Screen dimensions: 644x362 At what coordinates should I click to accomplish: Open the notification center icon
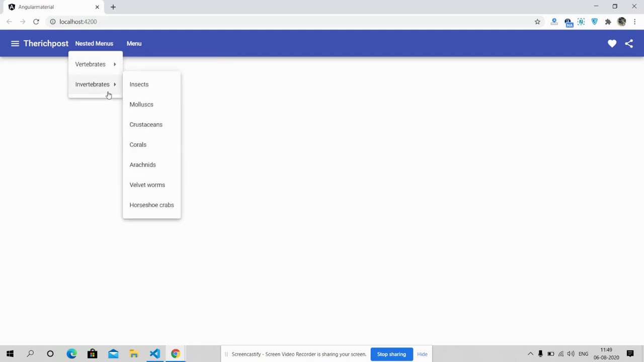pos(630,354)
